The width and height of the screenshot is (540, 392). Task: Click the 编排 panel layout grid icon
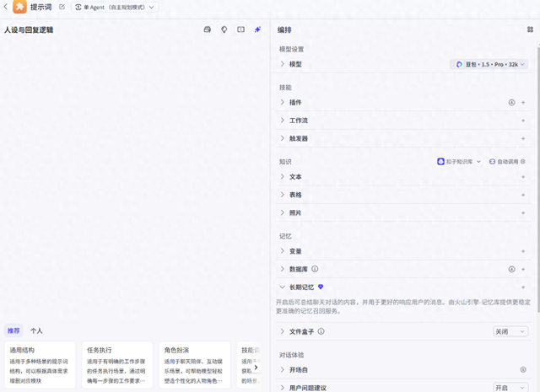[x=531, y=30]
